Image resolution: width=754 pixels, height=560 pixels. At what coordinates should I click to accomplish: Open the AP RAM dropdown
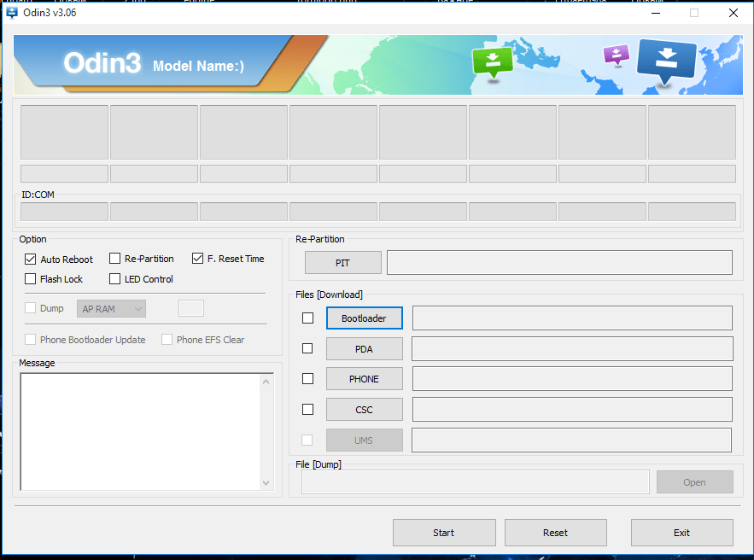(111, 308)
